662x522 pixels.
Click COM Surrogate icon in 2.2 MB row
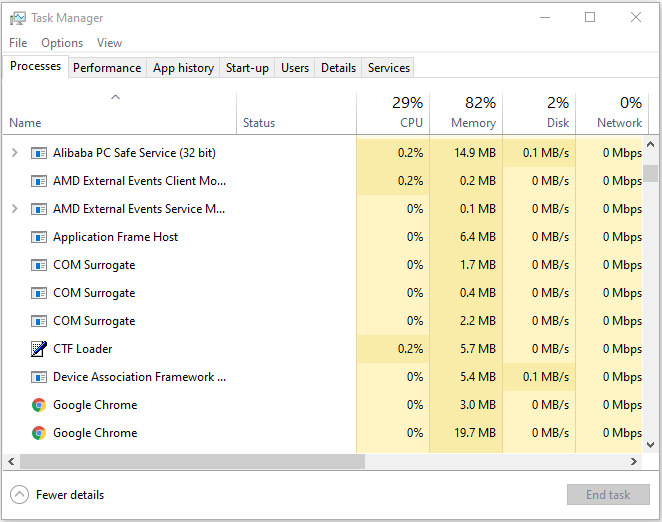(39, 321)
